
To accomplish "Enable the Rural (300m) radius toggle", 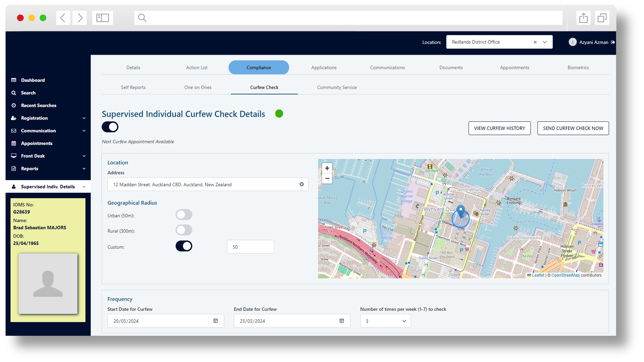I will [184, 230].
